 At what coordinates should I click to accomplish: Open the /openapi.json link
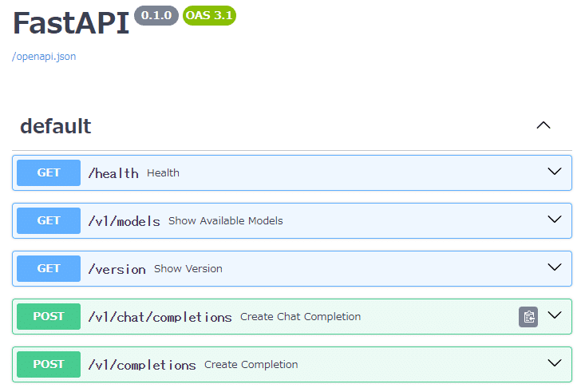click(x=44, y=57)
